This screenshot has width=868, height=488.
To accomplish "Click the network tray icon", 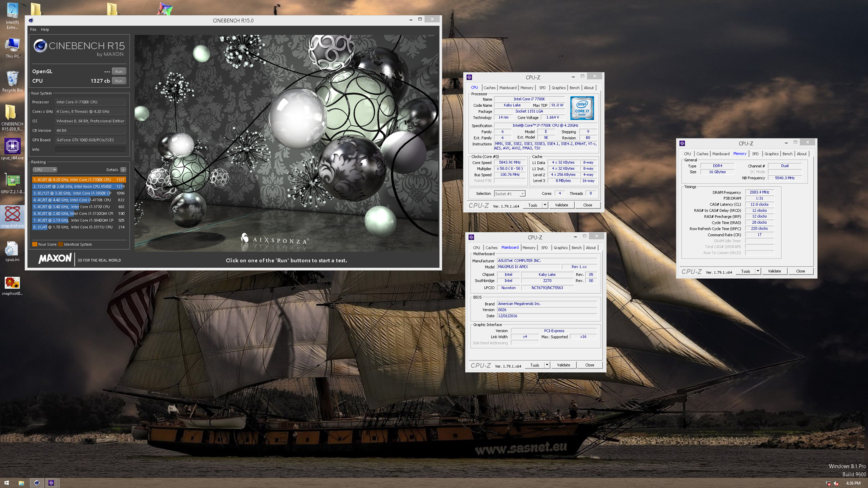I will point(828,483).
